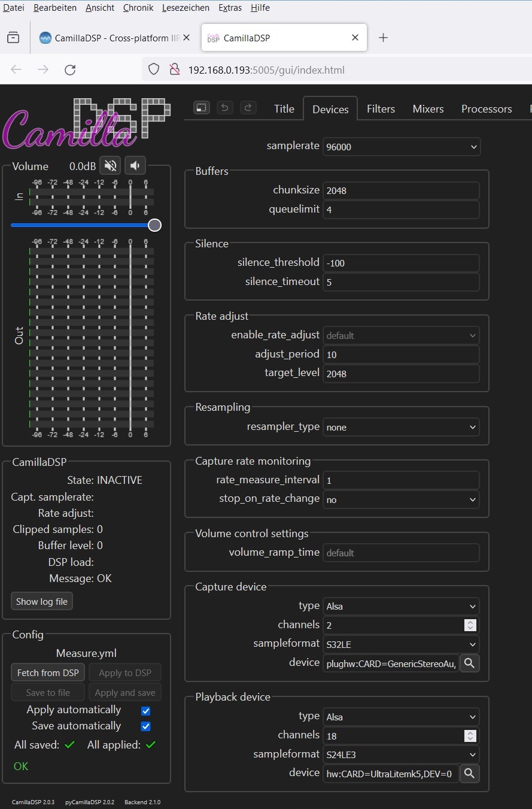Open stop_on_rate_change dropdown

(x=402, y=499)
